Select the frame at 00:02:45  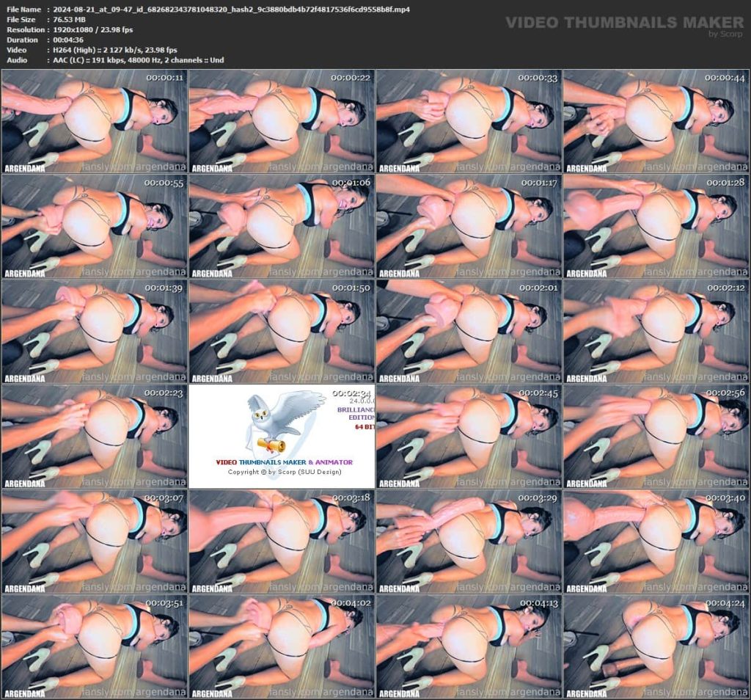(x=469, y=436)
